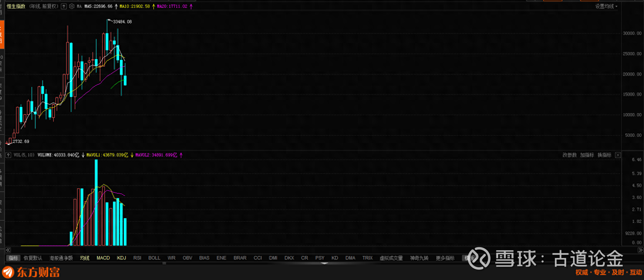Open the VOL indicator help icon
This screenshot has height=280, width=644.
[8, 155]
